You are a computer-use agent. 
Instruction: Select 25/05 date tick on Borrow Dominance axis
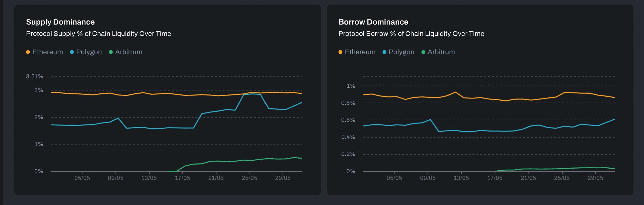[x=562, y=178]
